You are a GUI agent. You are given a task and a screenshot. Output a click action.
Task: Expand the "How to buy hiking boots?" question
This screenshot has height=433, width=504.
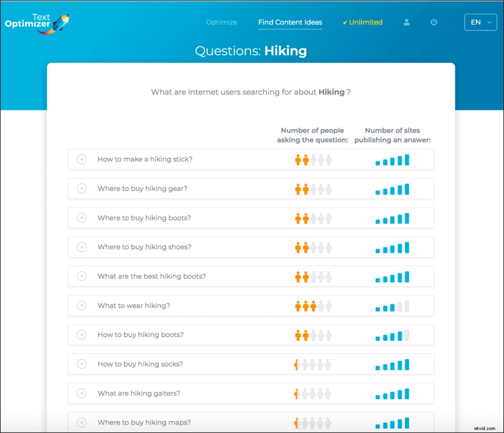pyautogui.click(x=81, y=334)
